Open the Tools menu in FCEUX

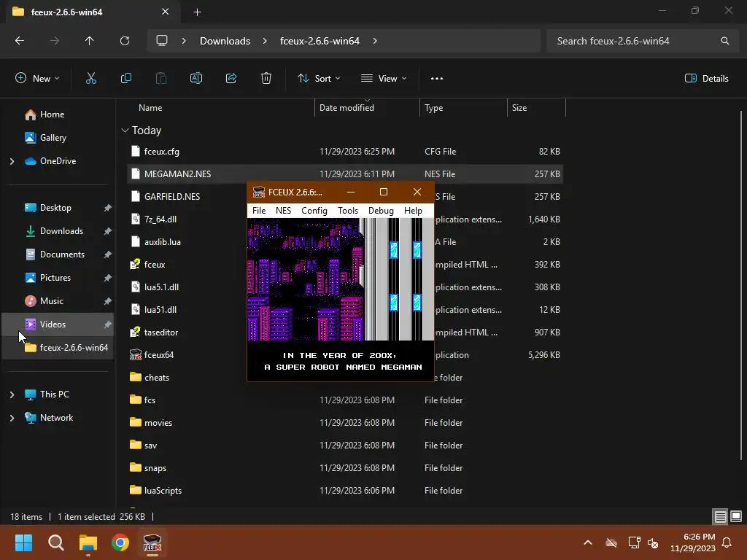[348, 211]
